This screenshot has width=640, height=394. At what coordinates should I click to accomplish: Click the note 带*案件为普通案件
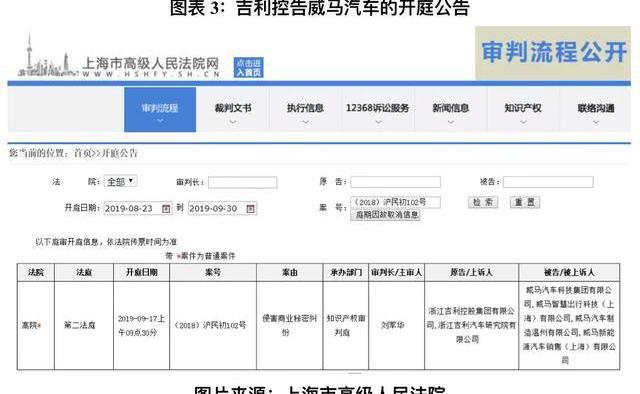(x=200, y=256)
